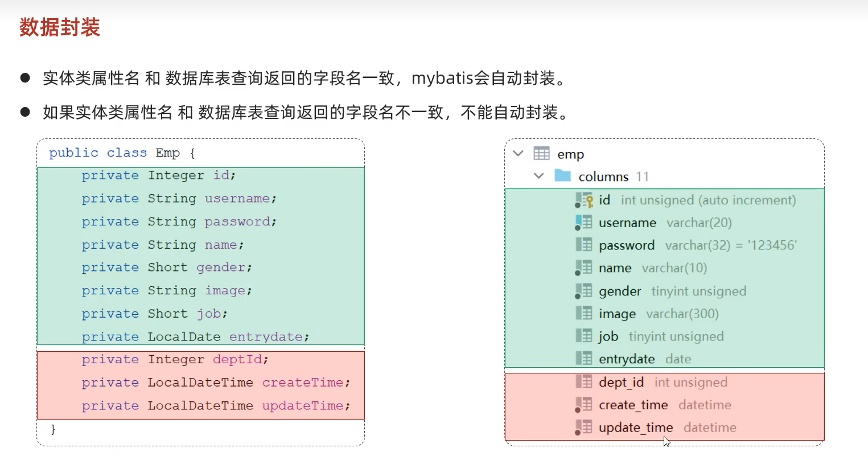This screenshot has width=868, height=456.
Task: Click the 'varchar(300)' type text
Action: (x=682, y=314)
